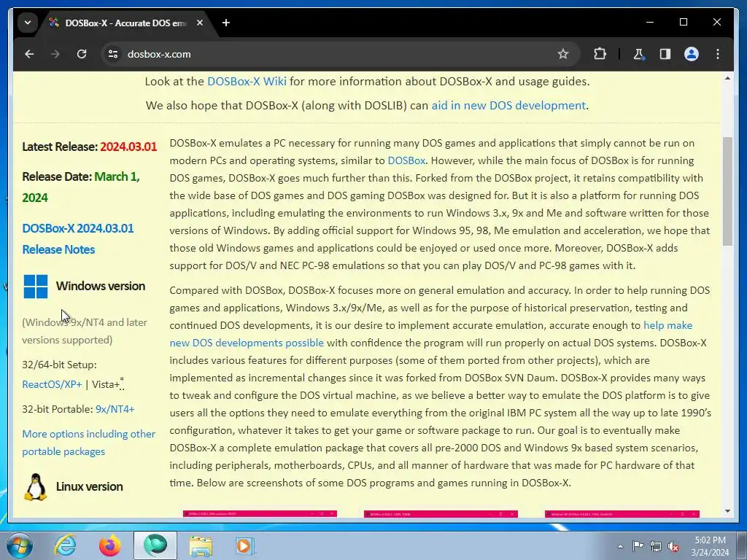Click the Linux penguin icon
This screenshot has height=560, width=747.
pos(36,487)
